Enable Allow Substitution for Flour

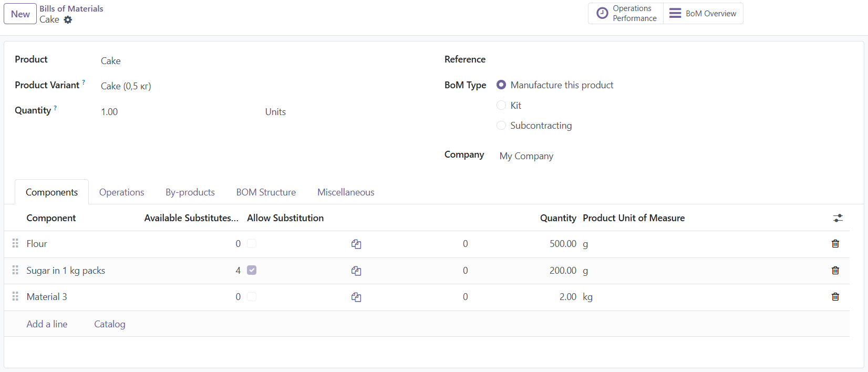point(252,244)
